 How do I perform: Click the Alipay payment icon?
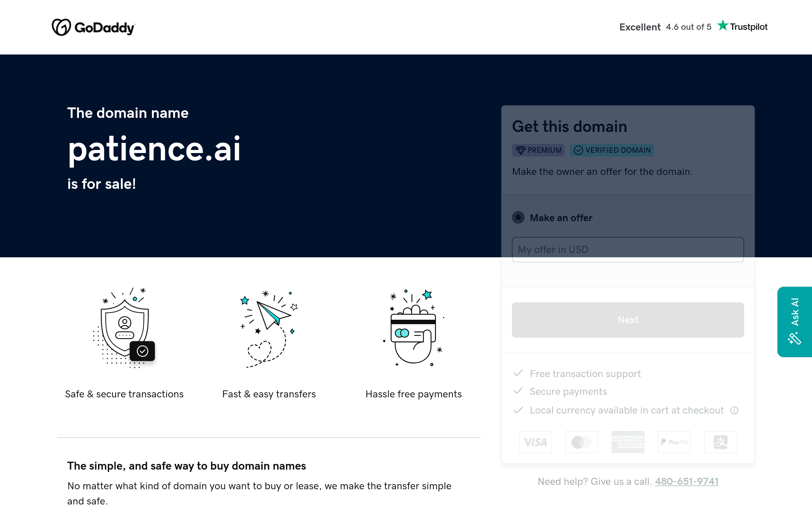tap(720, 442)
